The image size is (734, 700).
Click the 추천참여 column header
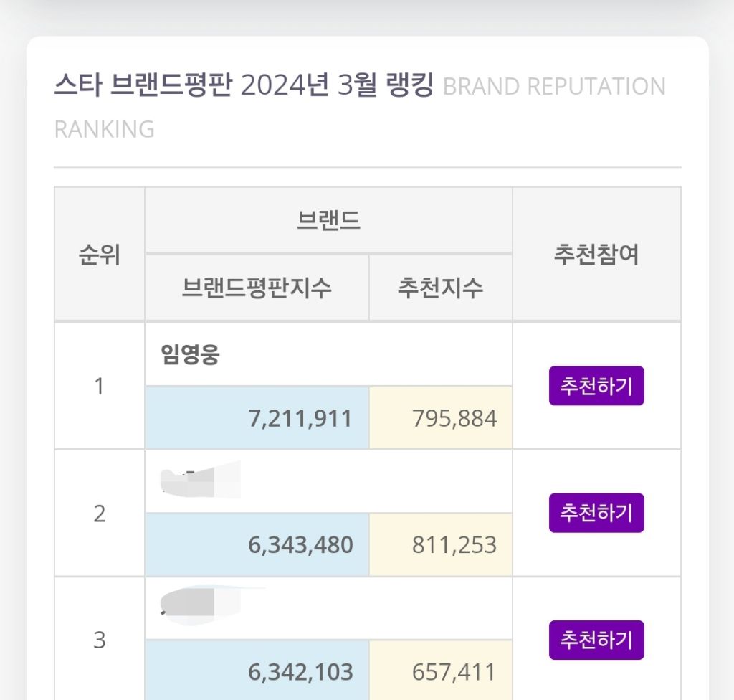(596, 255)
